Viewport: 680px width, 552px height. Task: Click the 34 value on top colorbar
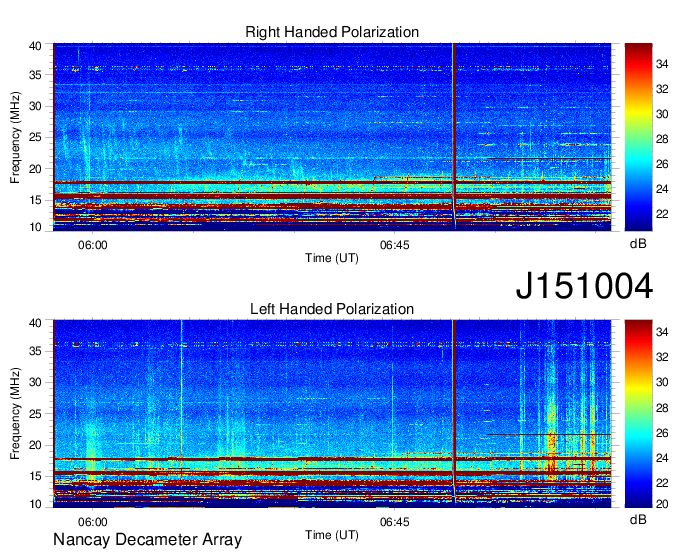pos(662,65)
